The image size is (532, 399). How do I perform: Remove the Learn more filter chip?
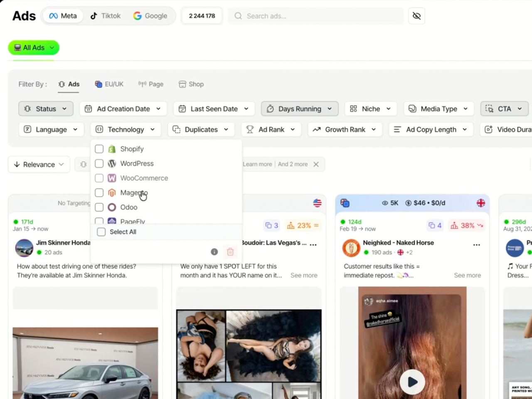point(316,164)
